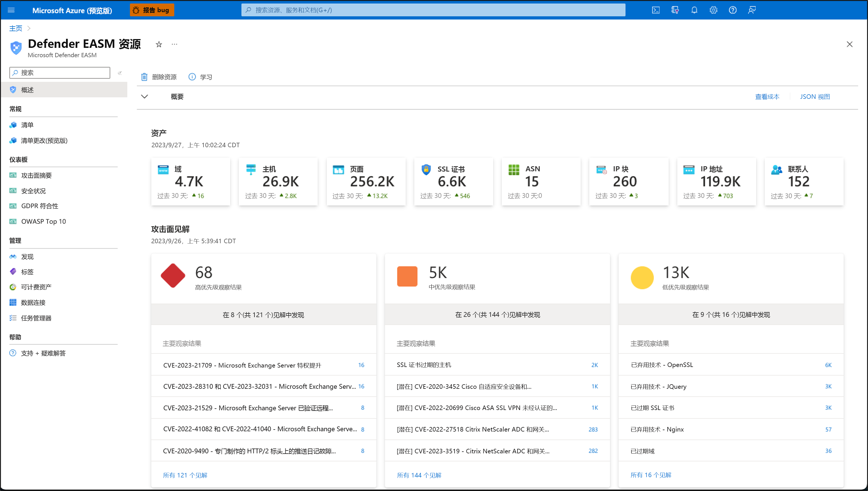The image size is (868, 491).
Task: Click the 页面 asset card icon
Action: pyautogui.click(x=338, y=170)
